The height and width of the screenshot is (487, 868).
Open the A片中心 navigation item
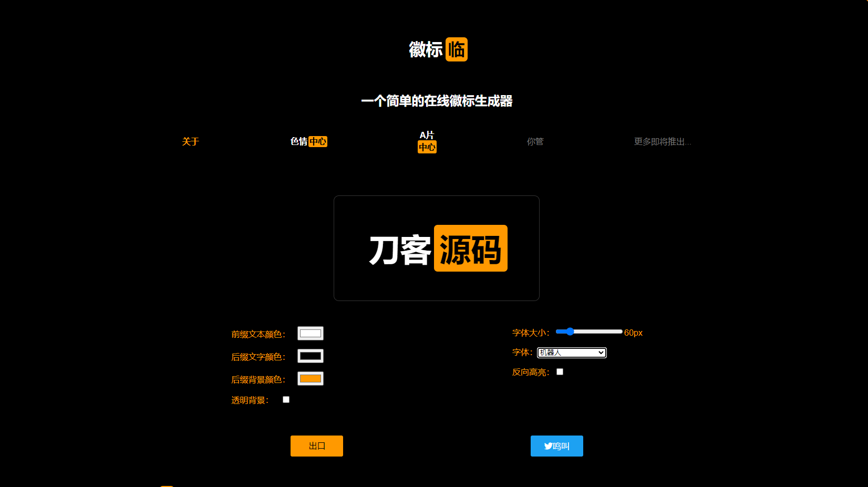click(427, 141)
